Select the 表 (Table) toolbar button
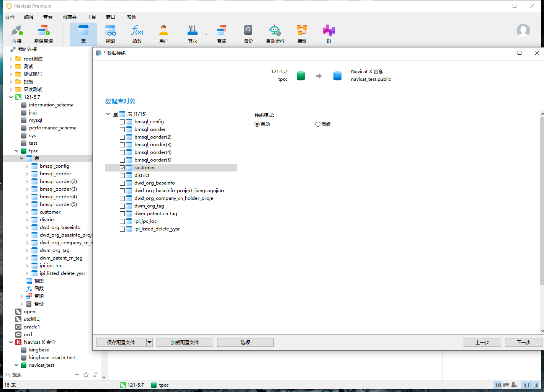The image size is (544, 392). (x=83, y=34)
